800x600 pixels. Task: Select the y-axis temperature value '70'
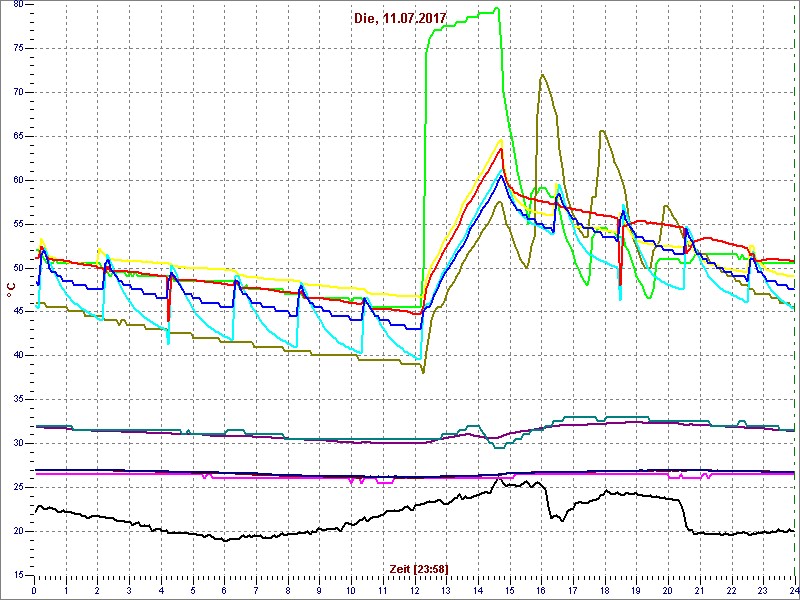[17, 92]
